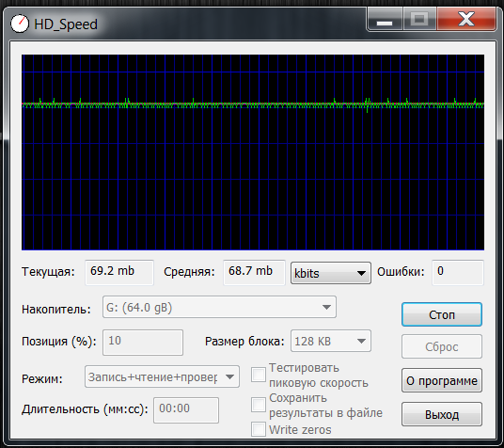The width and height of the screenshot is (504, 448).
Task: Stop the test with Стоп button
Action: pyautogui.click(x=442, y=314)
